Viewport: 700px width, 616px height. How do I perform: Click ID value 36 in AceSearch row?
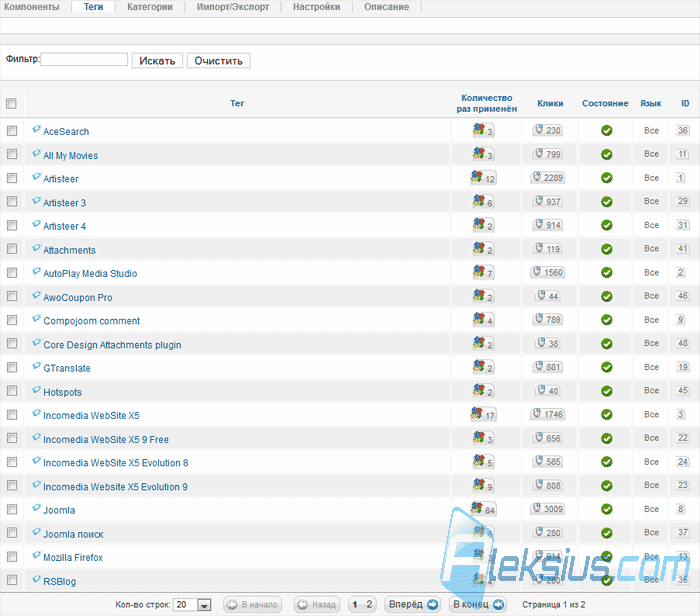(x=683, y=130)
